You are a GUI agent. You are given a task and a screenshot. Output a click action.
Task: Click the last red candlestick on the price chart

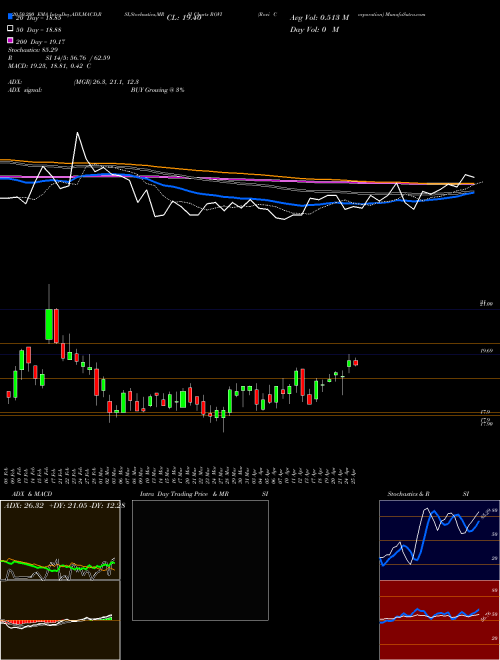click(x=356, y=363)
